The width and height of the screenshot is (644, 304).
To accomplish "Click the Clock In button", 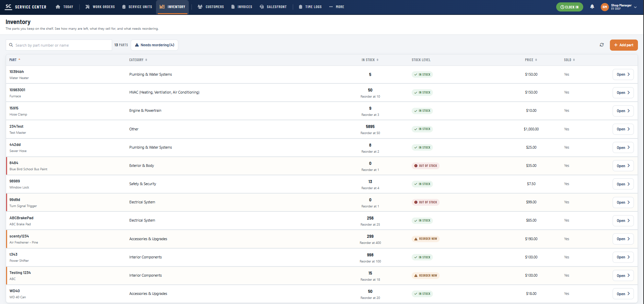I will point(569,7).
